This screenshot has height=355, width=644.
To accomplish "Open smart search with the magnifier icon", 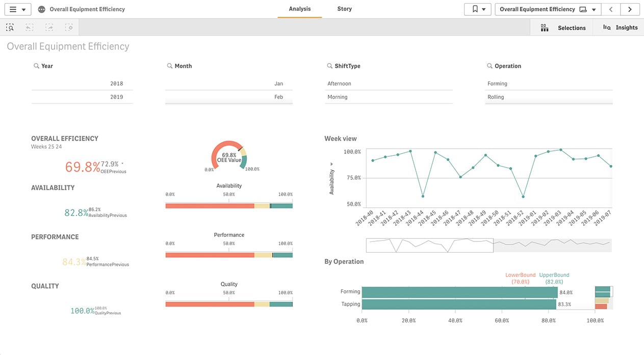I will (x=9, y=27).
